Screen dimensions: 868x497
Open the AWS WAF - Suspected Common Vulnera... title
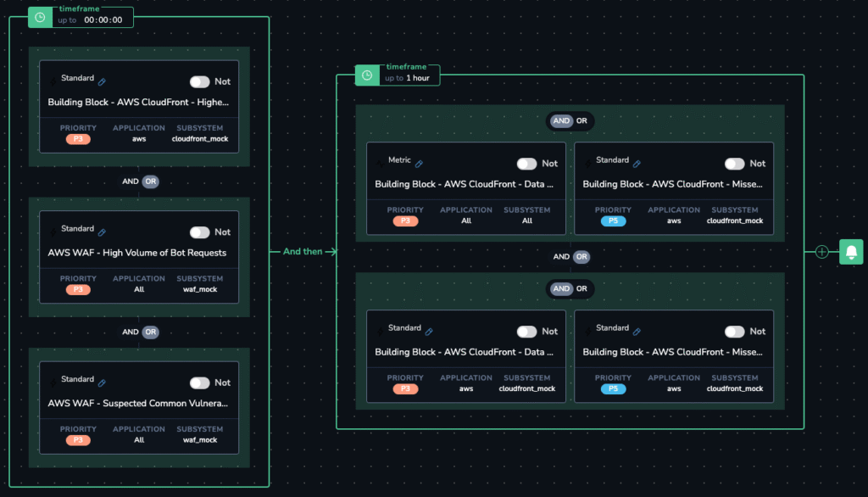138,404
